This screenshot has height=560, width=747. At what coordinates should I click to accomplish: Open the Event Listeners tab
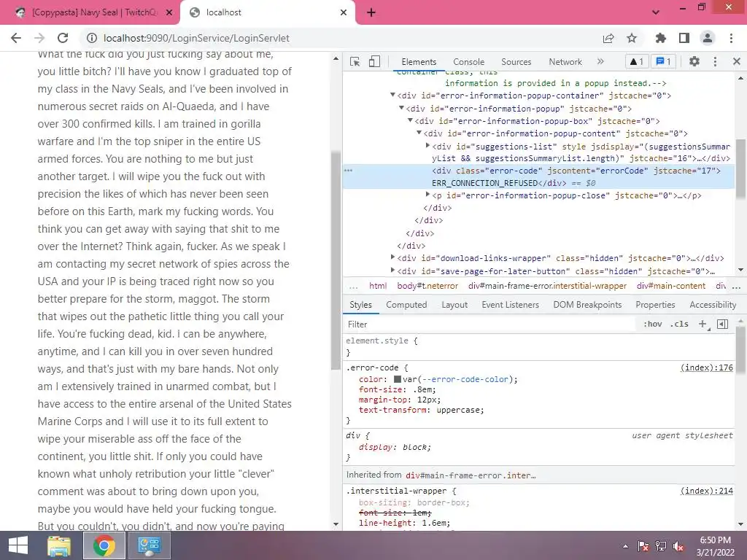510,305
